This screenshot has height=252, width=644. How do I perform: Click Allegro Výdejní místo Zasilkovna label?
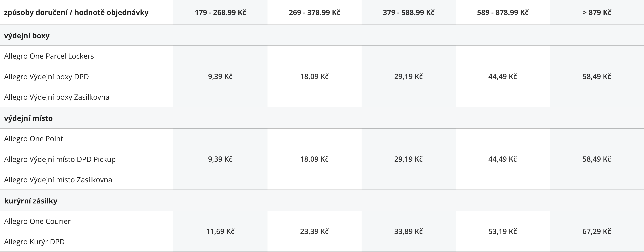58,180
